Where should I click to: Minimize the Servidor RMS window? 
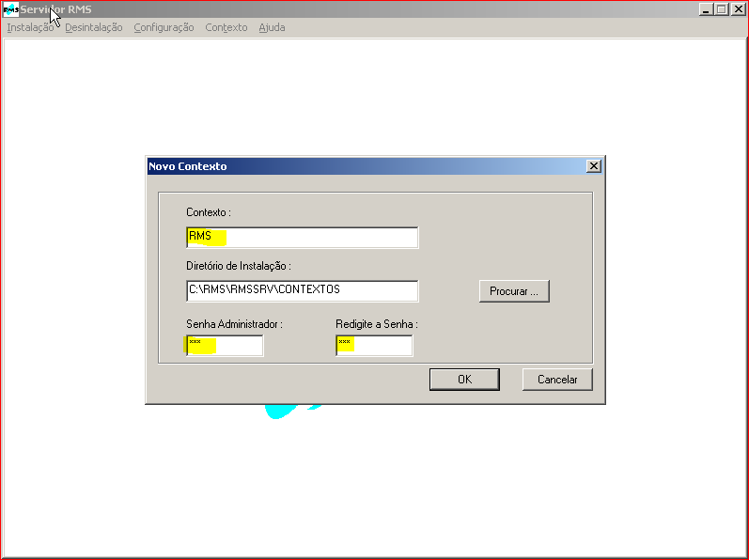(706, 9)
